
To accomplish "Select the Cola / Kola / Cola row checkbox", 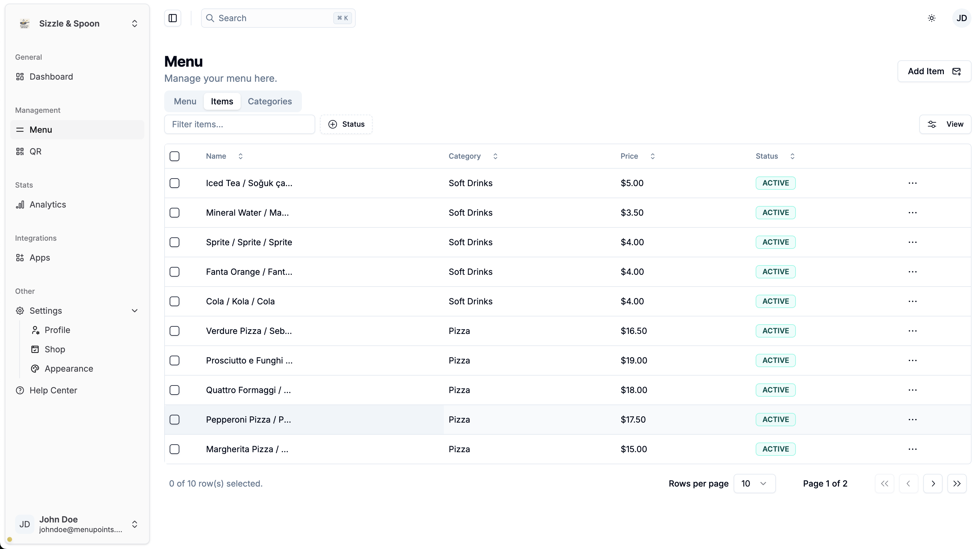I will point(175,301).
